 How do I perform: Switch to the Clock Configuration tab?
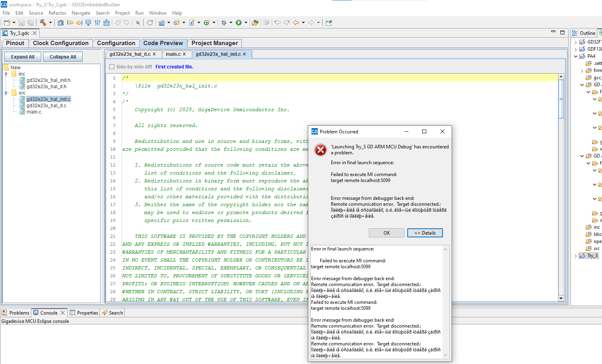(61, 43)
